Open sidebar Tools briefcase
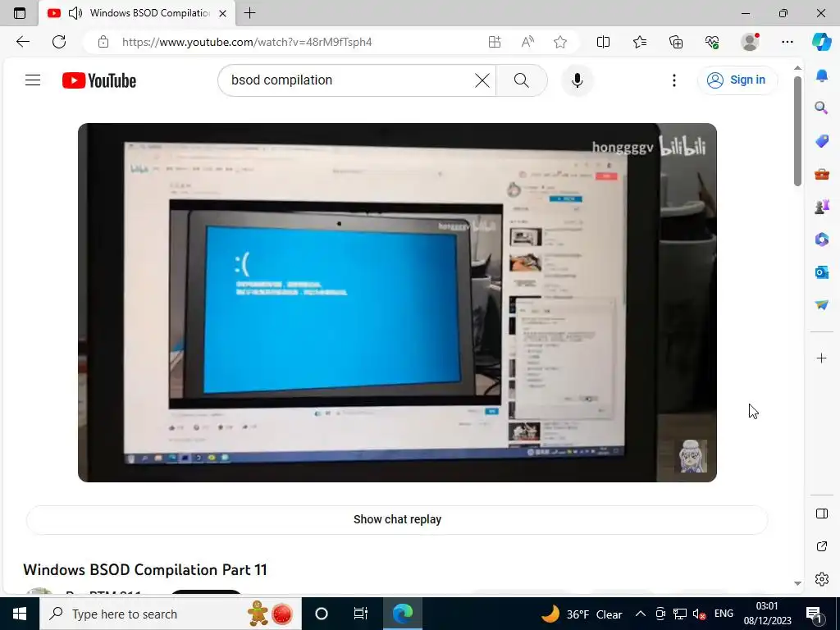Image resolution: width=840 pixels, height=630 pixels. click(822, 174)
